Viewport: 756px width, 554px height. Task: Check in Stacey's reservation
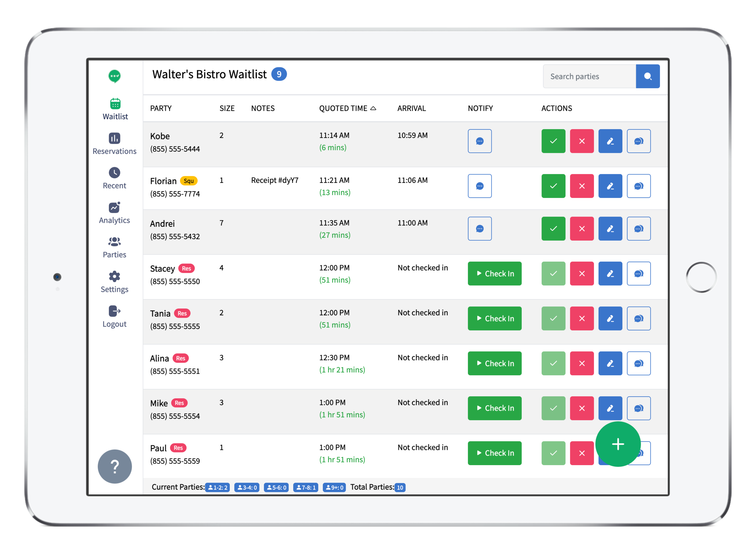coord(495,274)
